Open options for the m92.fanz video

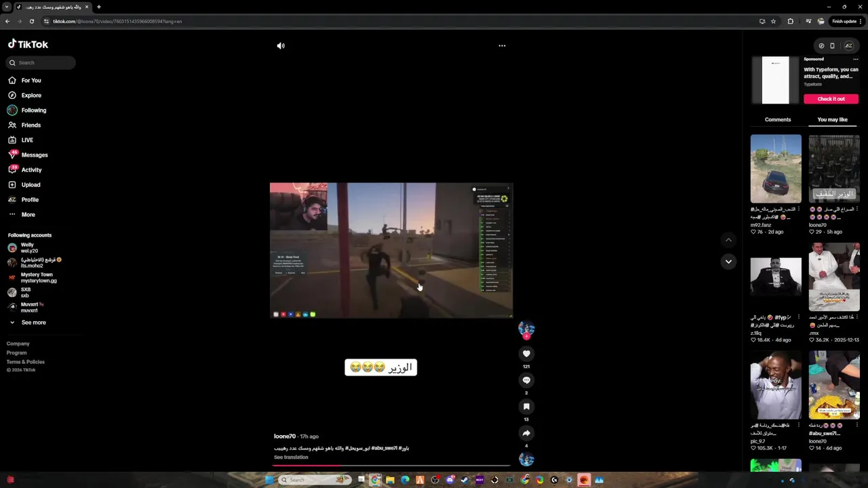point(798,209)
